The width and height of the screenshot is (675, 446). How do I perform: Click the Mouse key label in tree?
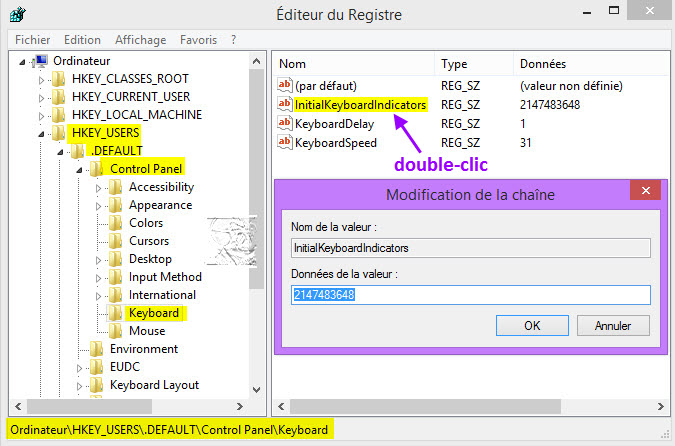147,331
